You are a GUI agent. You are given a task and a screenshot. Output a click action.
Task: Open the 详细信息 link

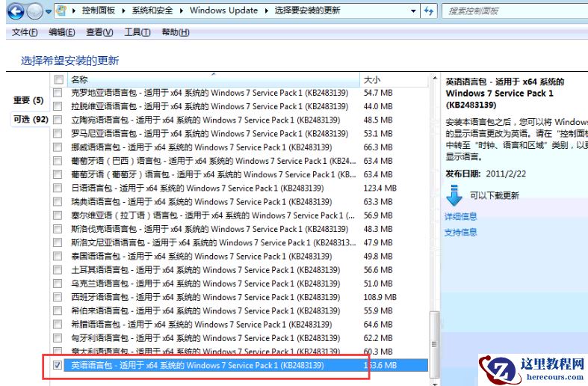point(460,216)
